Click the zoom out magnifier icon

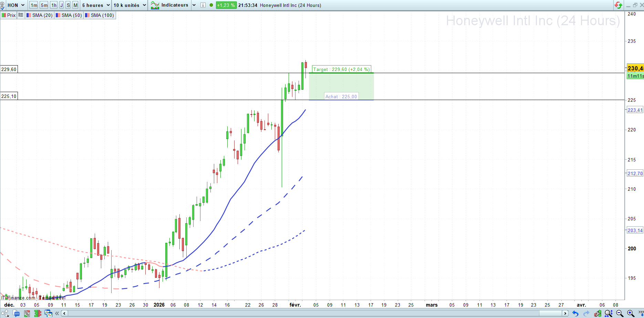(x=620, y=313)
